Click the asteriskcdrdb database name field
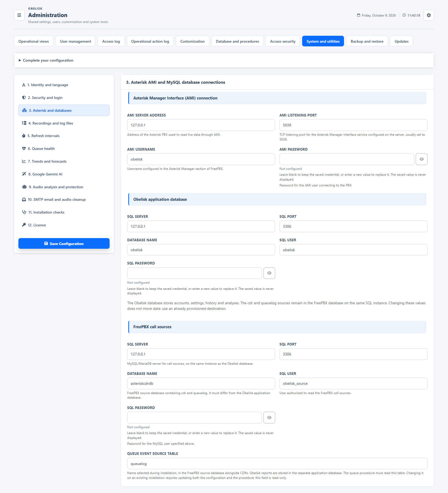 201,383
